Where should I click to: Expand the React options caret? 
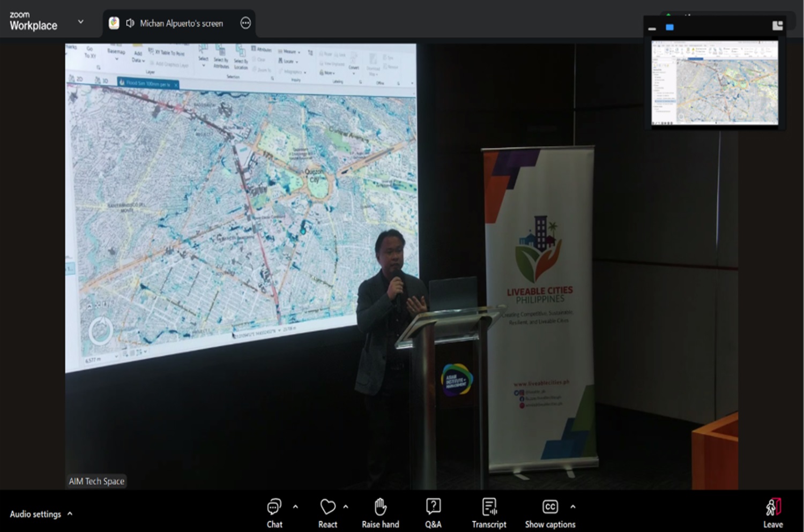pyautogui.click(x=346, y=506)
